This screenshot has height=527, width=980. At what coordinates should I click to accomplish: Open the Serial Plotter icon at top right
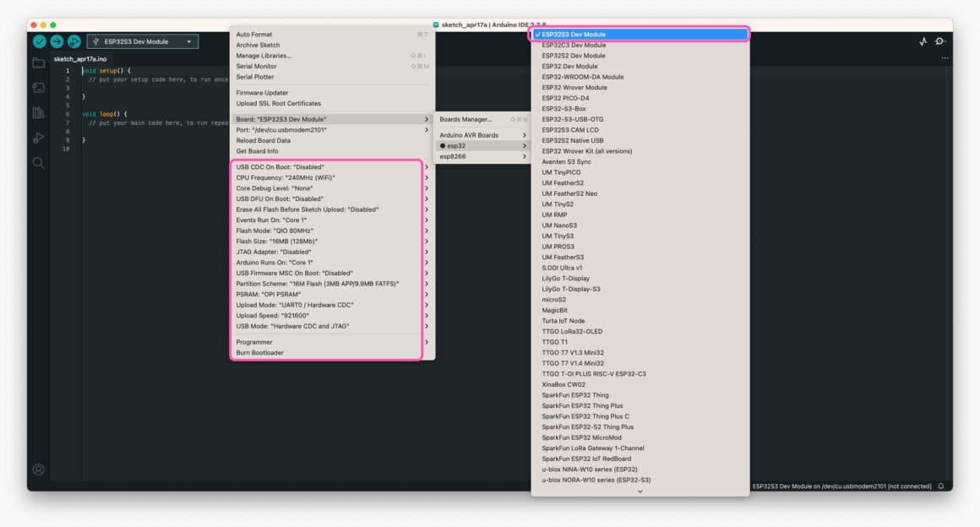tap(922, 40)
